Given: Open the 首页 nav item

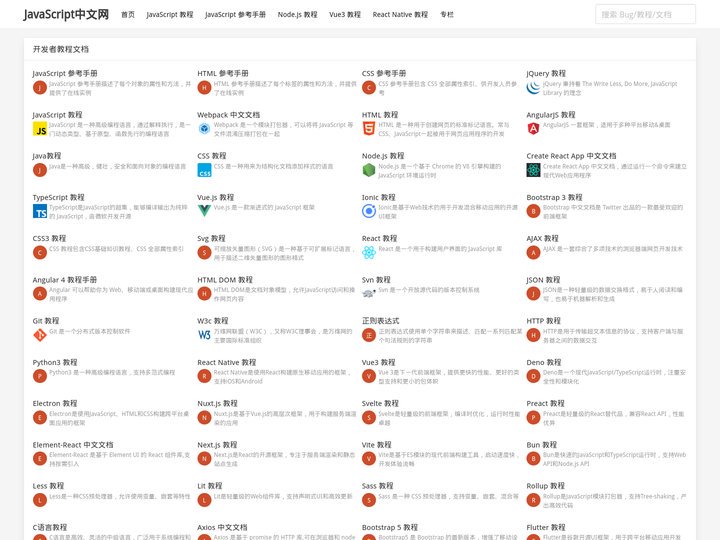Looking at the screenshot, I should coord(128,15).
